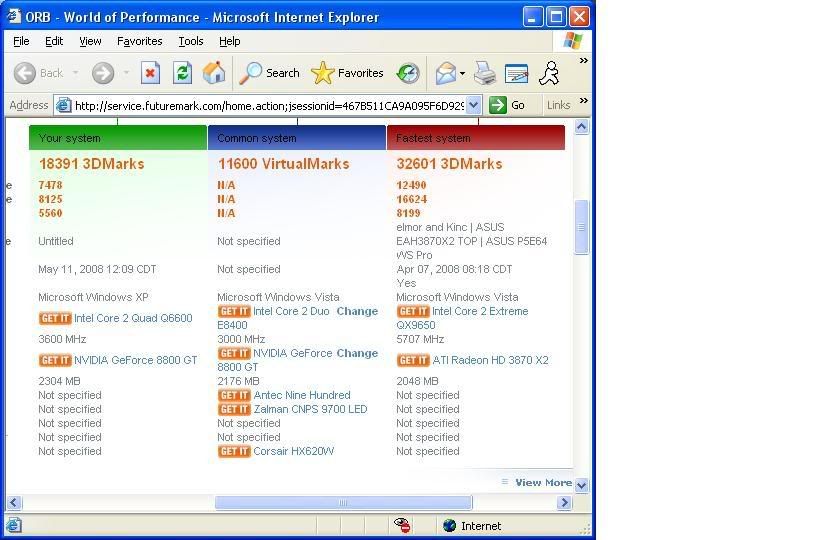Click the Fastest system red header
Screen dimensions: 840x540
[476, 138]
